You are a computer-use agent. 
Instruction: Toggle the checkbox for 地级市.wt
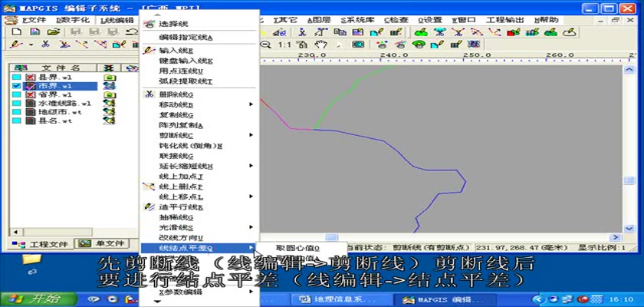click(x=16, y=112)
